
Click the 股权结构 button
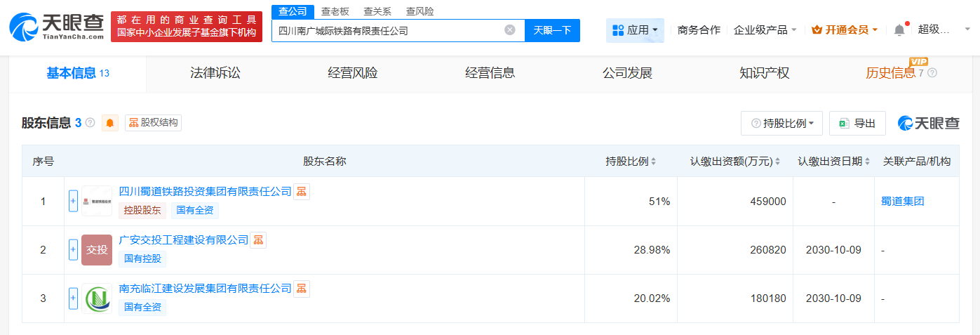153,123
